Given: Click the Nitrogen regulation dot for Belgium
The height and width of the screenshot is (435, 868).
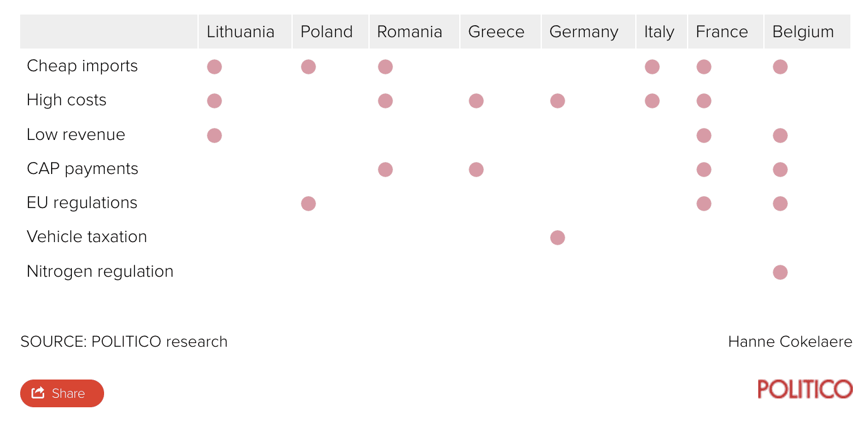Looking at the screenshot, I should pos(780,272).
